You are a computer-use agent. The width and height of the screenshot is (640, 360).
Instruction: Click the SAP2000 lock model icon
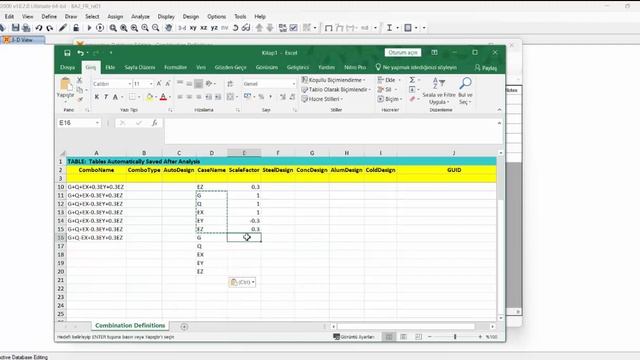pos(76,28)
